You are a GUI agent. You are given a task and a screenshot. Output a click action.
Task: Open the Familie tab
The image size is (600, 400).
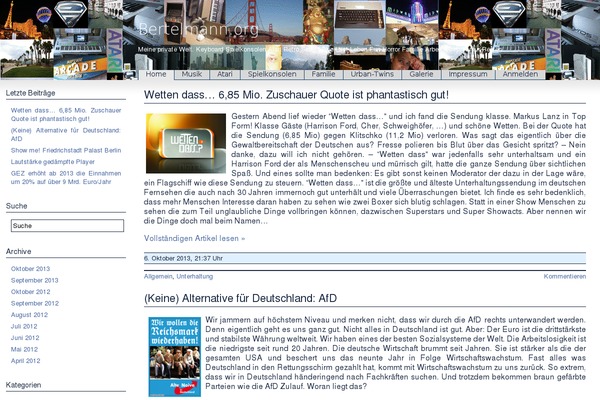tap(323, 74)
